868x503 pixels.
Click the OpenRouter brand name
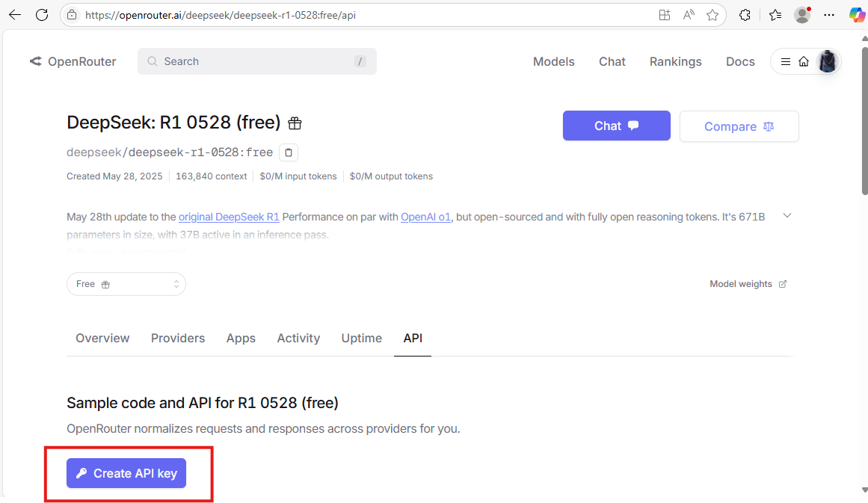[x=82, y=61]
